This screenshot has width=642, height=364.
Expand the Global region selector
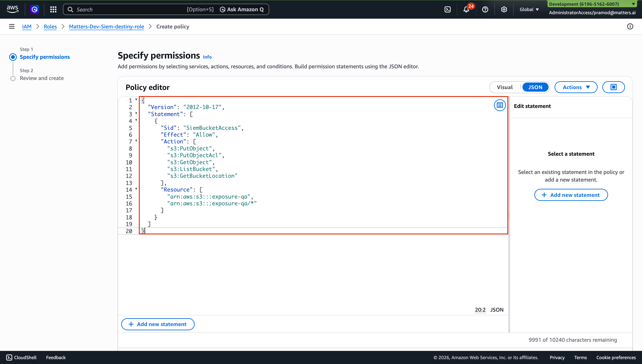(x=529, y=10)
